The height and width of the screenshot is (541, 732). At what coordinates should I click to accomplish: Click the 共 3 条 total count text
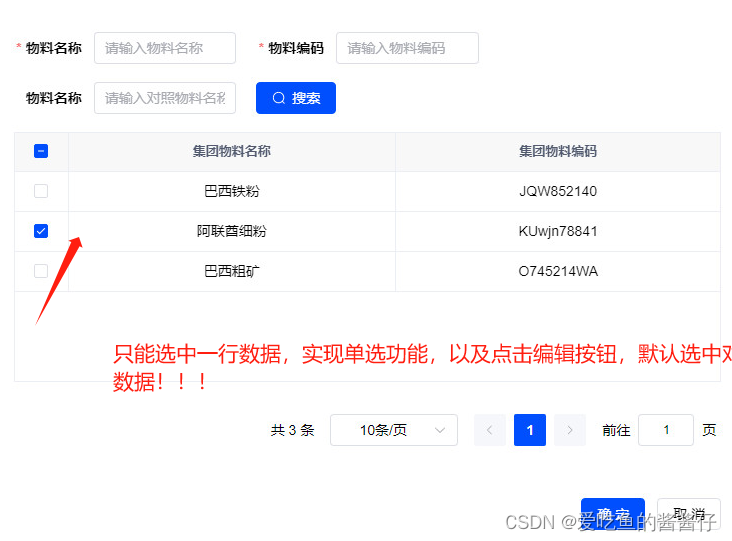293,430
